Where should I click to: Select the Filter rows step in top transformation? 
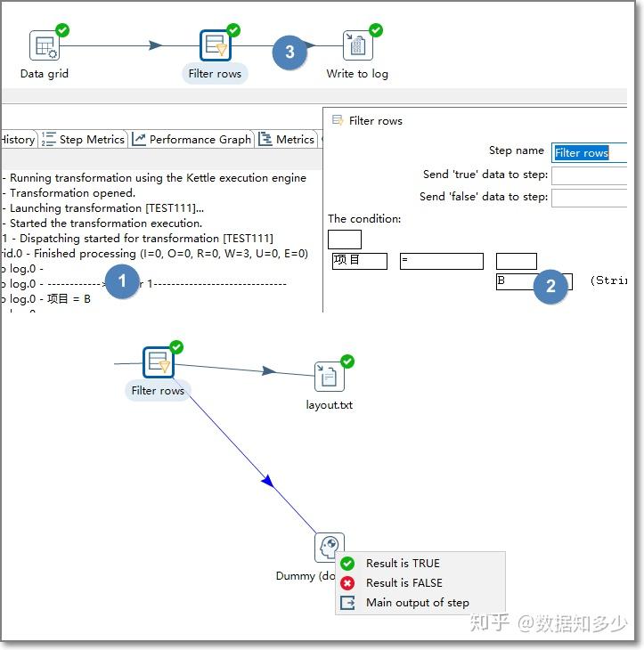[x=216, y=45]
